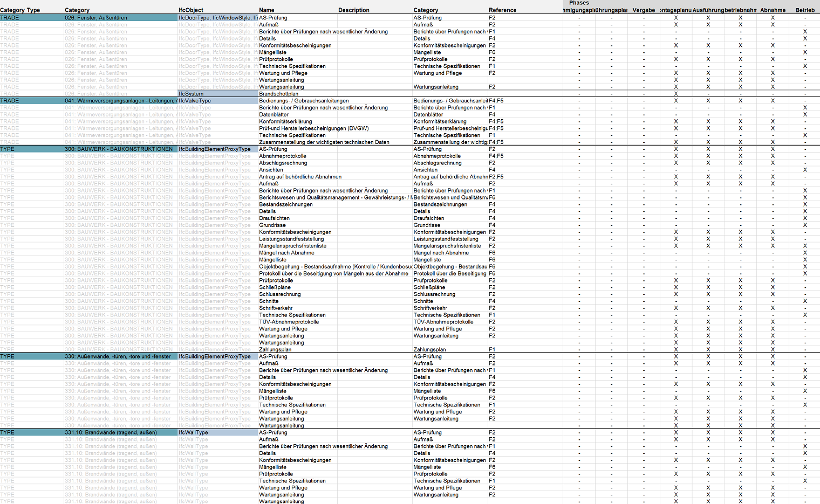Select 'Schnitte' in the Name column
The width and height of the screenshot is (820, 504).
[269, 301]
